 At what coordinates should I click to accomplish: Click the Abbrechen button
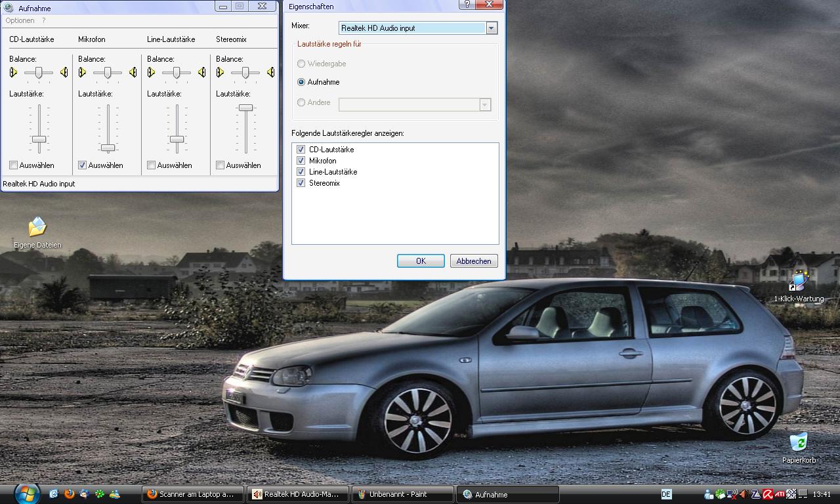(473, 261)
